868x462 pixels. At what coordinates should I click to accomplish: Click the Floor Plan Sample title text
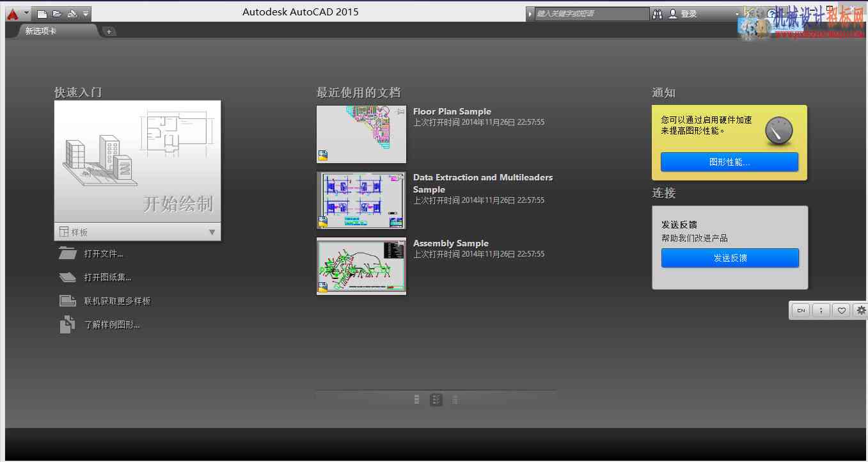pyautogui.click(x=452, y=111)
